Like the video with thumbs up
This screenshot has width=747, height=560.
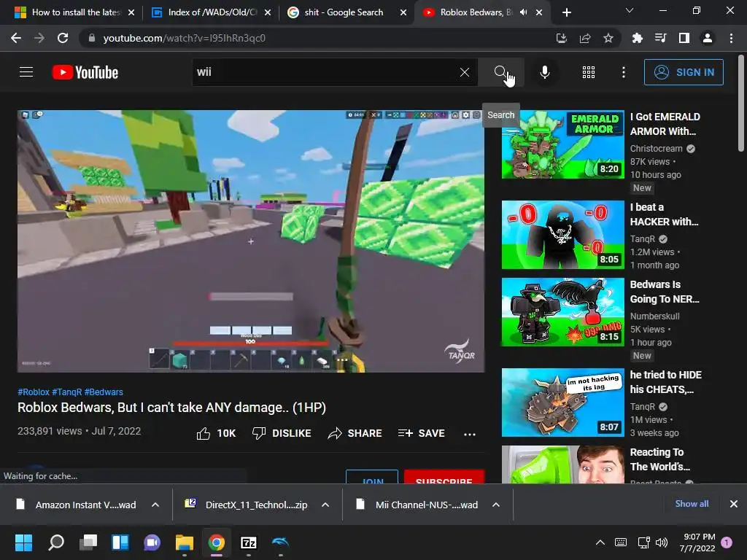tap(216, 433)
